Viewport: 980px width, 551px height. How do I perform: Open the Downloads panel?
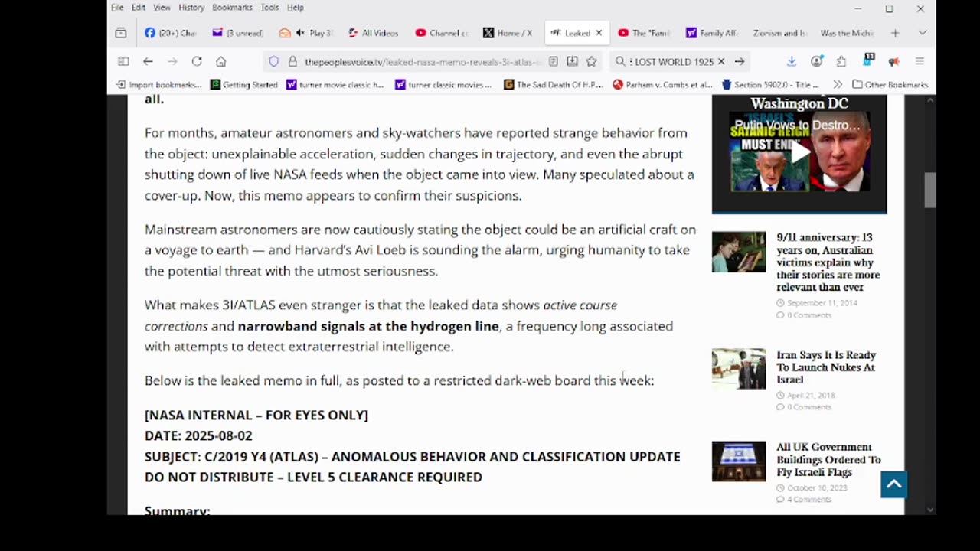(792, 61)
